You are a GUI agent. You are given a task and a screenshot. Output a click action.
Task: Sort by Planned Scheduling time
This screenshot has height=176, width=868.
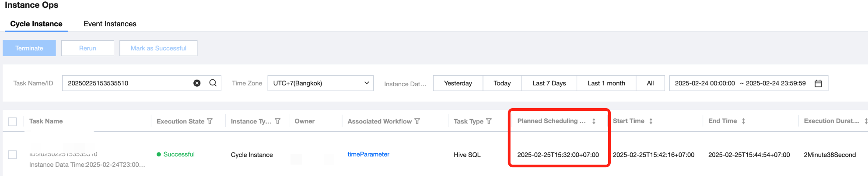click(594, 121)
